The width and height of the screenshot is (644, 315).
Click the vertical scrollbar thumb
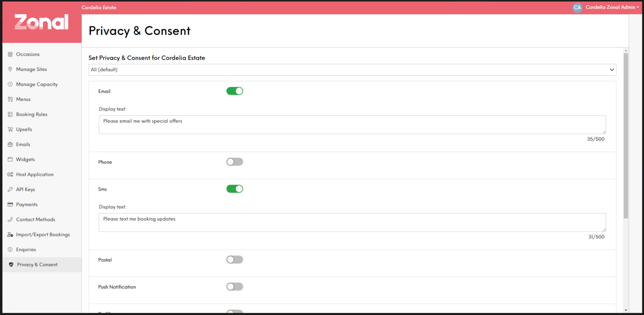pyautogui.click(x=626, y=136)
